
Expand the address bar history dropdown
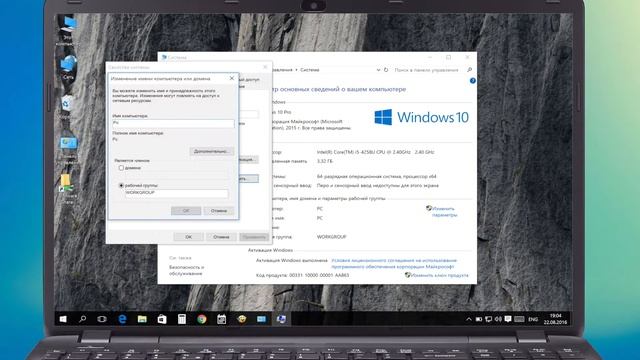(378, 70)
